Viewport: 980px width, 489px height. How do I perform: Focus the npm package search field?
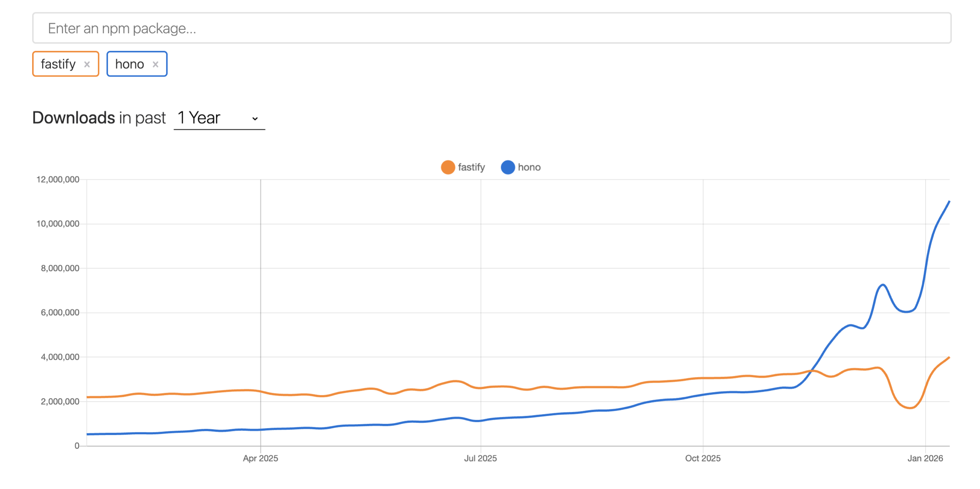coord(492,28)
